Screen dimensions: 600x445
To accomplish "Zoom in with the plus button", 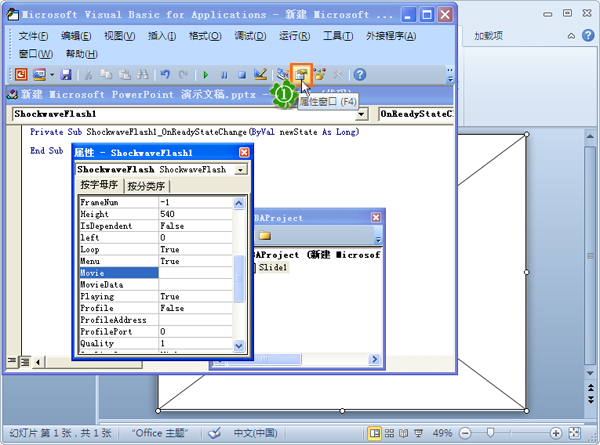I will pyautogui.click(x=556, y=434).
